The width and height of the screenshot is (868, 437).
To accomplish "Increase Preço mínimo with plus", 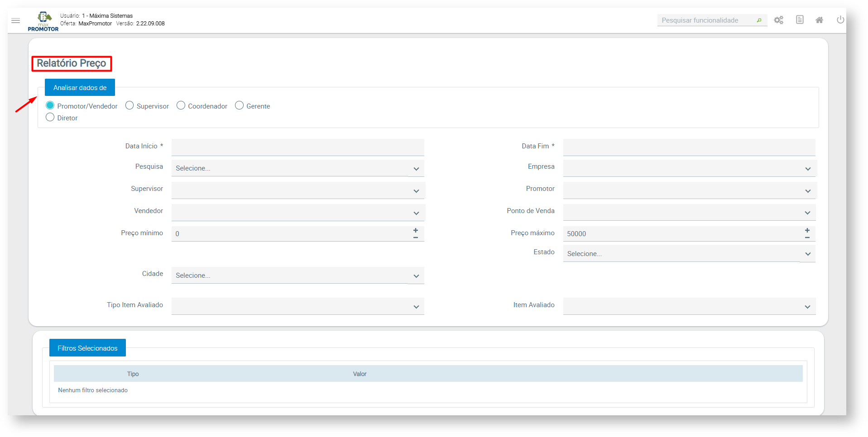I will [416, 230].
